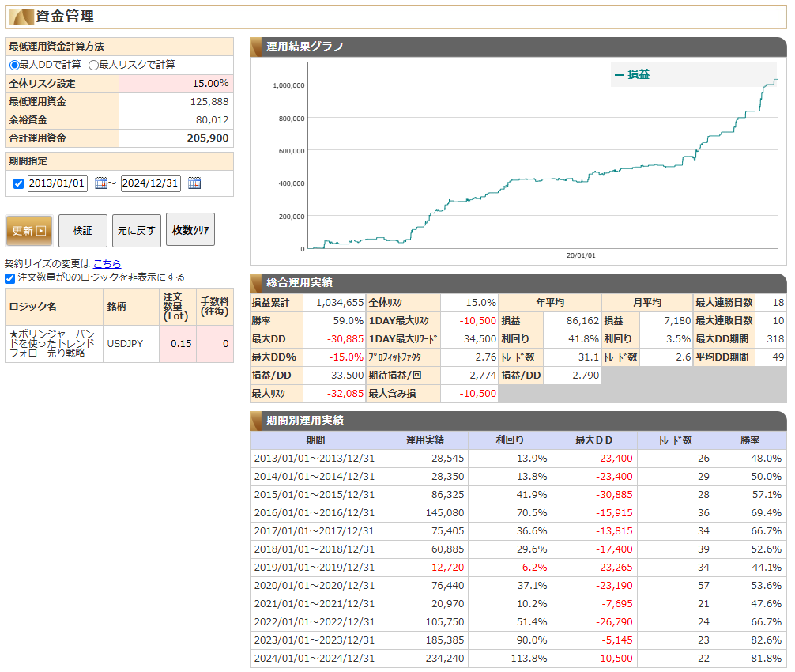
Task: Select the 2020/01/01～2020/12/31 period row
Action: tap(518, 585)
